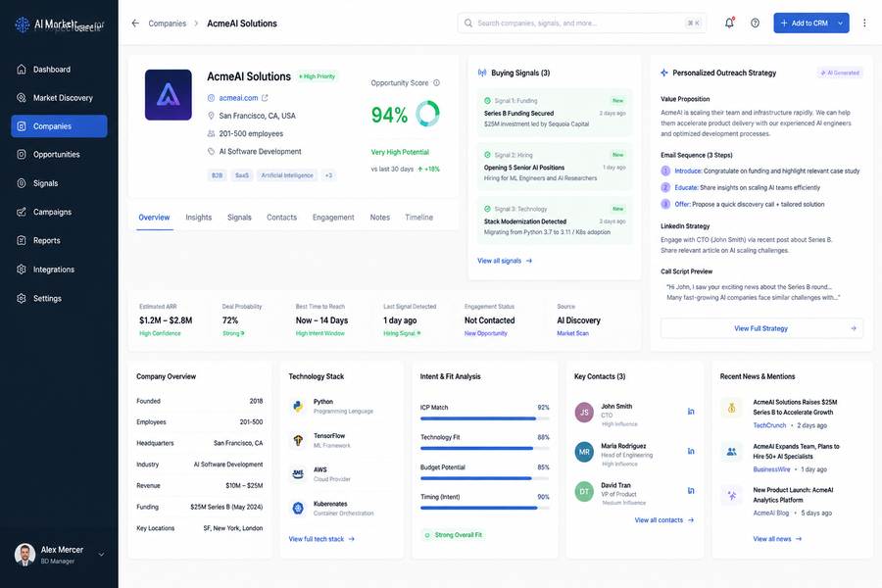The height and width of the screenshot is (588, 882).
Task: Expand the Add to CRM dropdown arrow
Action: point(841,24)
